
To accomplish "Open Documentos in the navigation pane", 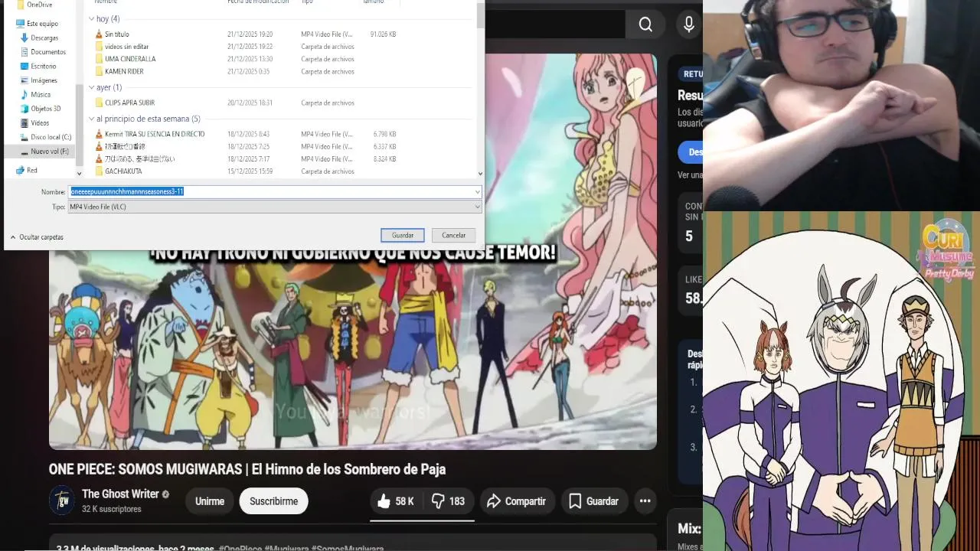I will click(x=47, y=52).
